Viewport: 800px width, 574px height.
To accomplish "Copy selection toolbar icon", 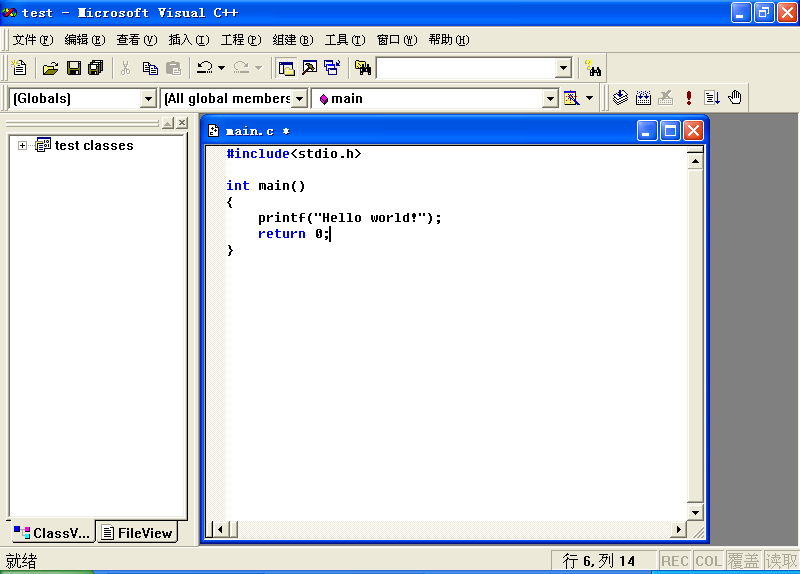I will coord(150,68).
